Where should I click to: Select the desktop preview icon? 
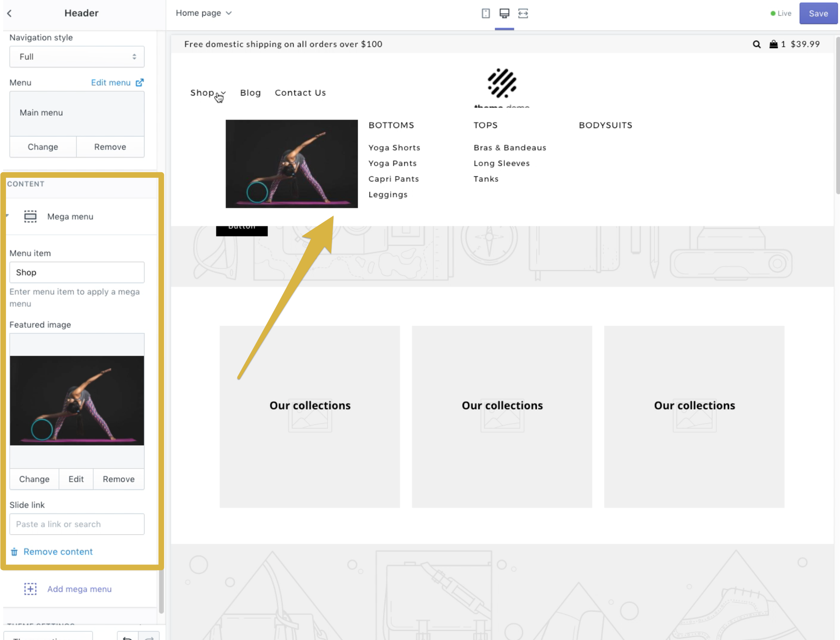504,13
